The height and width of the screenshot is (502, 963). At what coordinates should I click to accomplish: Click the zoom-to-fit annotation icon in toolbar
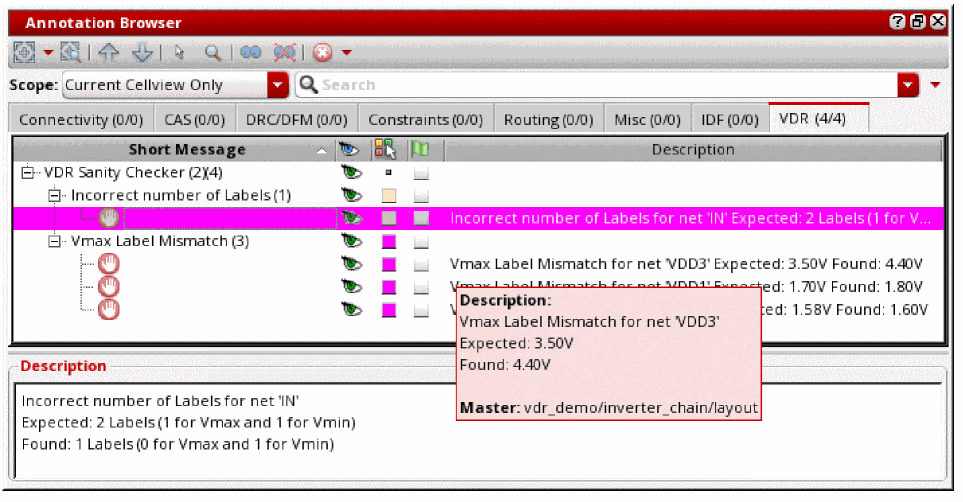pyautogui.click(x=25, y=52)
